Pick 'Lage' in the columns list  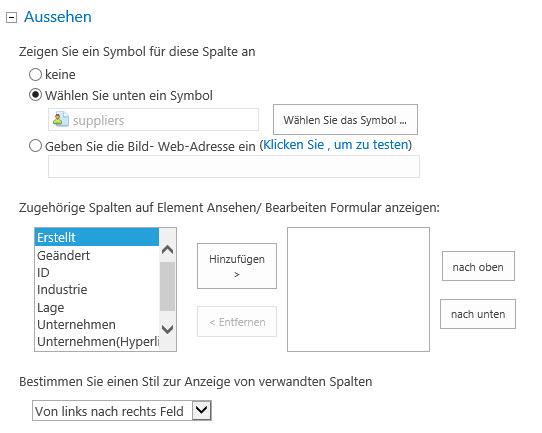coord(97,307)
